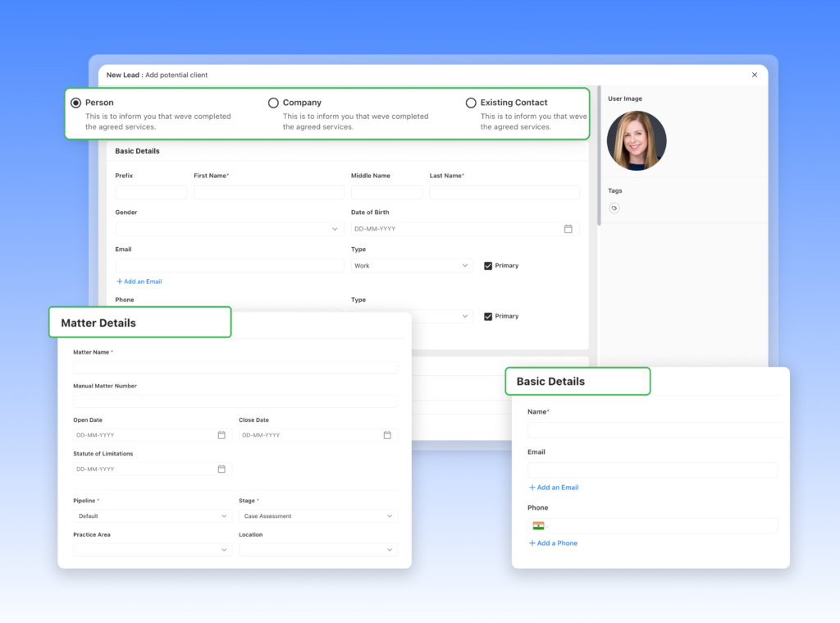Viewport: 840px width, 623px height.
Task: Open the Pipeline dropdown set to Default
Action: [x=153, y=516]
